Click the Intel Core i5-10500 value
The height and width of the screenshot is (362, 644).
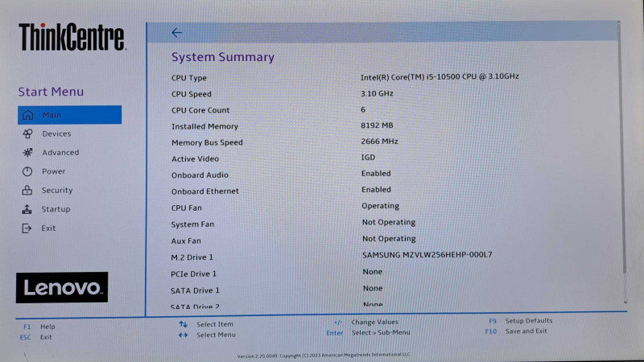pyautogui.click(x=440, y=76)
